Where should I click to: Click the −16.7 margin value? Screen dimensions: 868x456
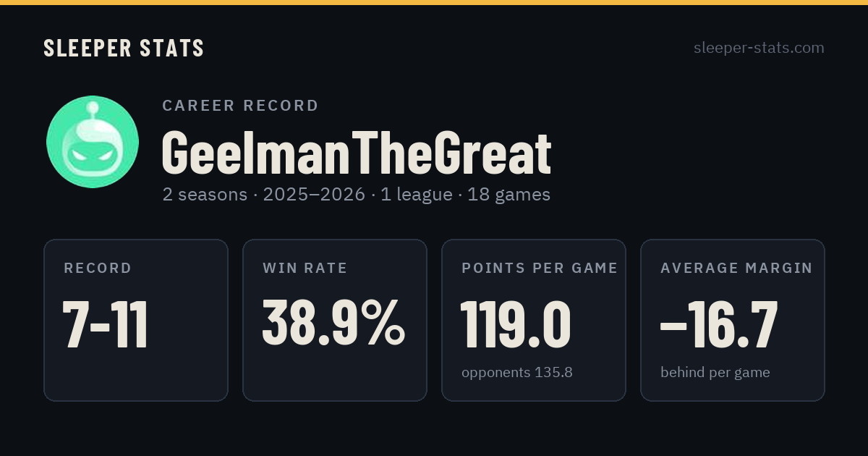pos(719,324)
